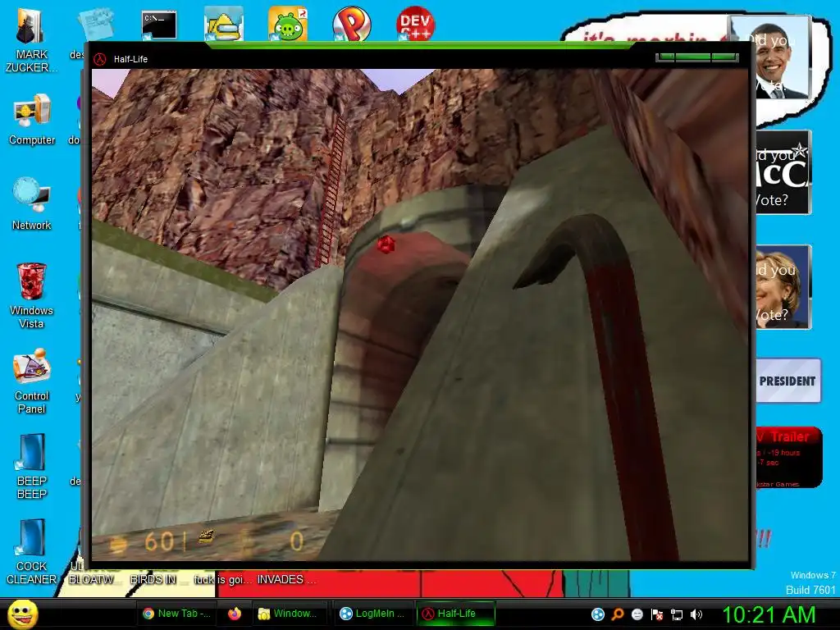Open the smiley face Start button
Image resolution: width=840 pixels, height=630 pixels.
[23, 614]
